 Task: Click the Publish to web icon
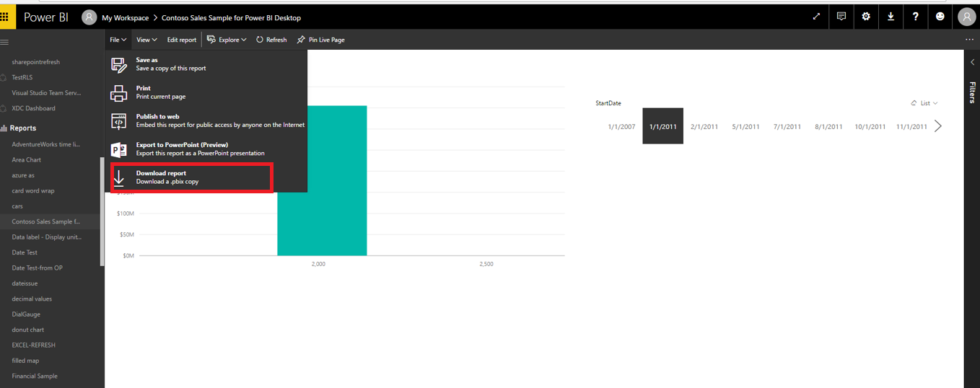pos(119,120)
